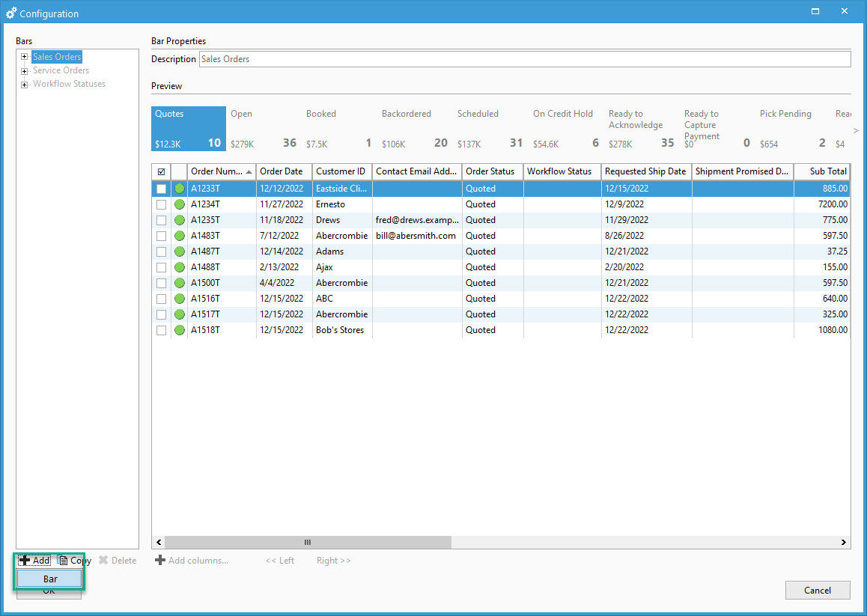The image size is (867, 616).
Task: Click into the Description text field
Action: 524,59
